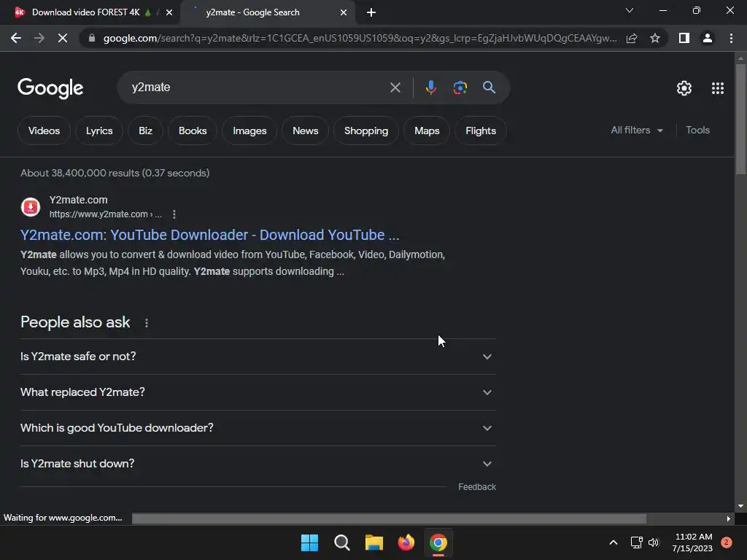
Task: Open volume control tray icon
Action: tap(654, 542)
